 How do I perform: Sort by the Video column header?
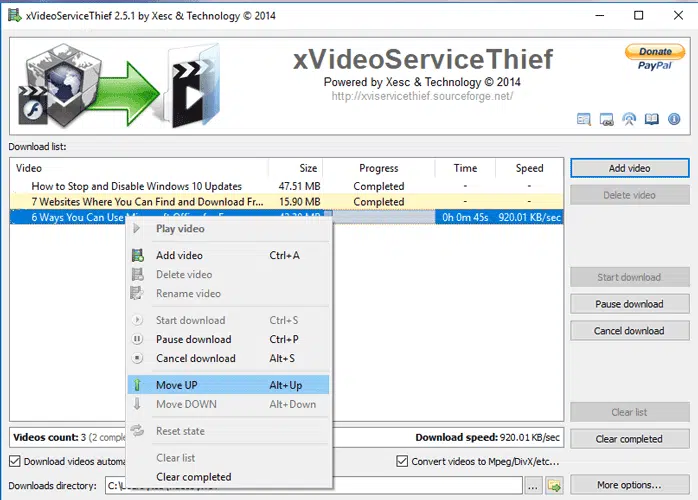point(139,168)
